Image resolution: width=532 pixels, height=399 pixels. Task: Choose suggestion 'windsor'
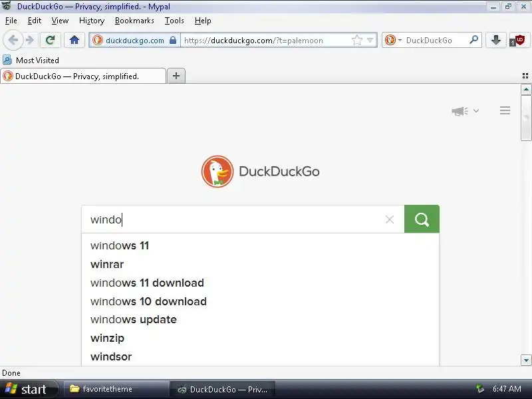[x=260, y=356]
